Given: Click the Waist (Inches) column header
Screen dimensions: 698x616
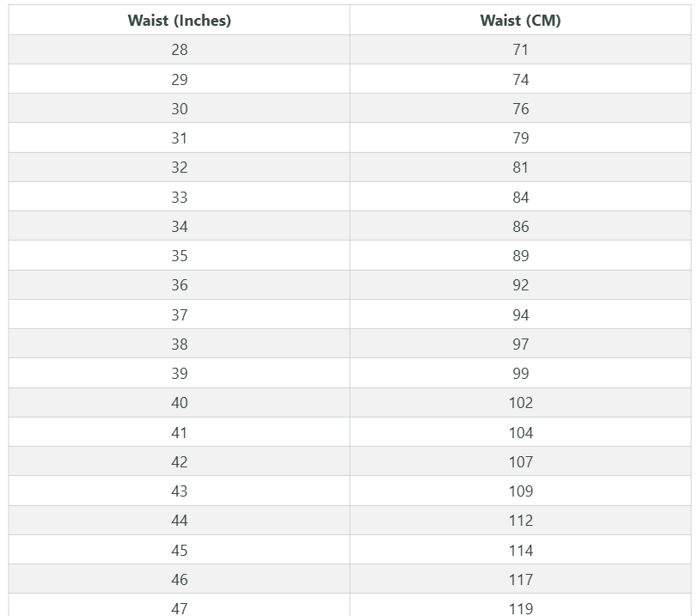Looking at the screenshot, I should [x=179, y=20].
